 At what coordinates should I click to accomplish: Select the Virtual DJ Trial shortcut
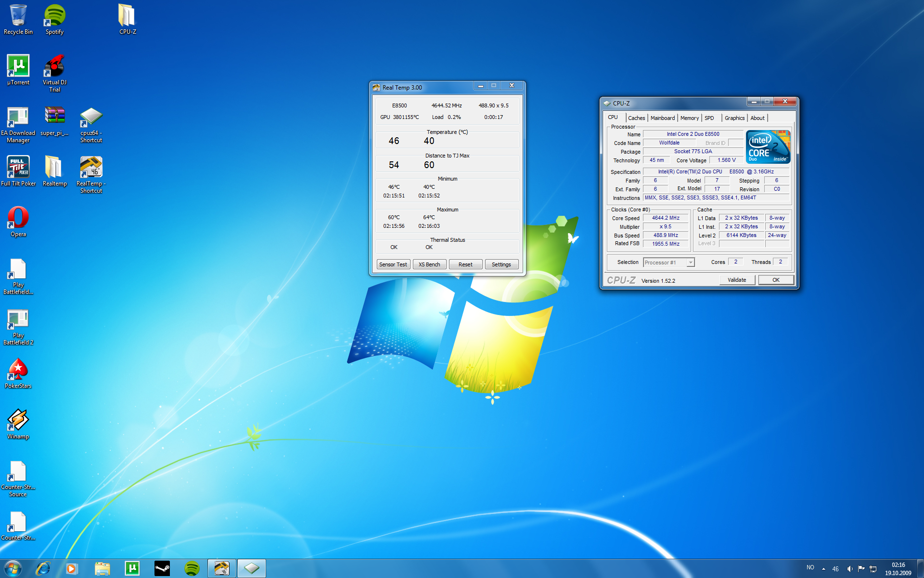(x=54, y=73)
